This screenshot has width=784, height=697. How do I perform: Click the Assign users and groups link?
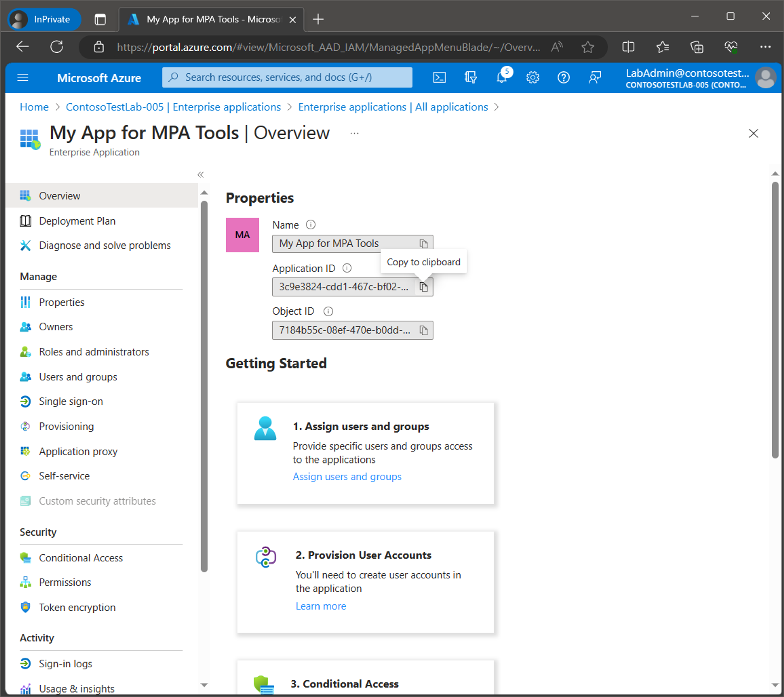point(347,477)
